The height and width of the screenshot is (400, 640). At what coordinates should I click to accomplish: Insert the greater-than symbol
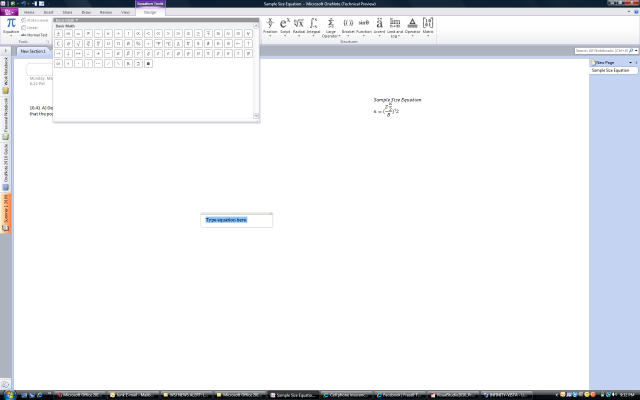tap(168, 33)
